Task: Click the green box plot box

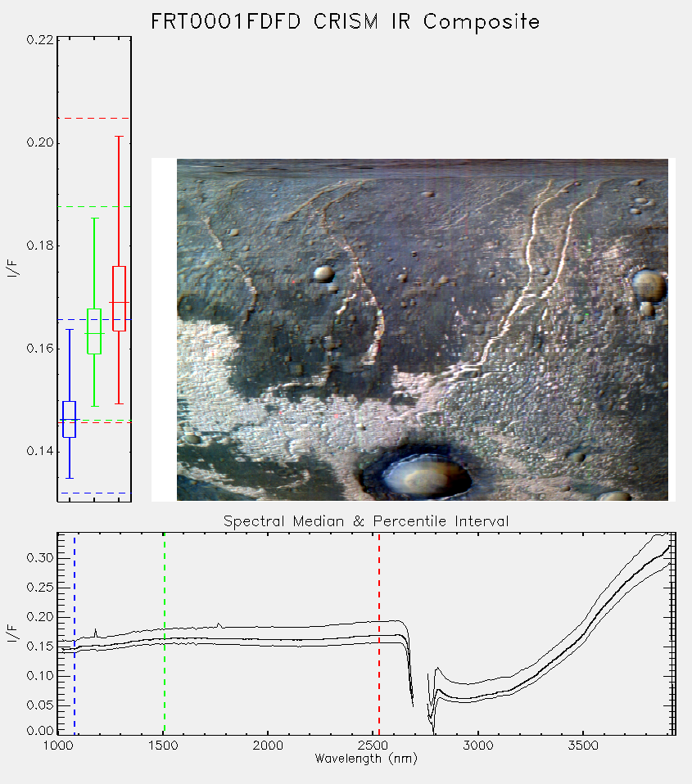Action: (x=94, y=331)
